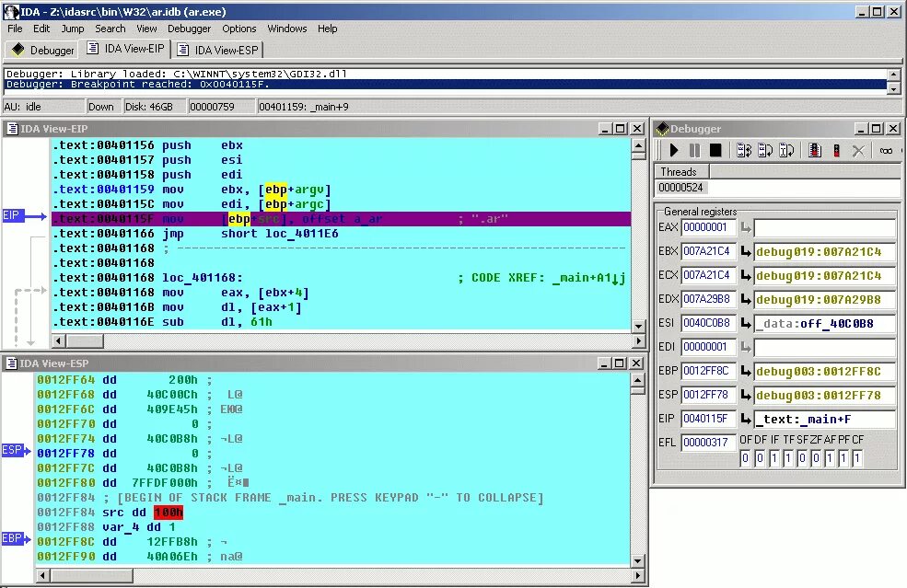Toggle the ZF flag bit

tap(816, 457)
